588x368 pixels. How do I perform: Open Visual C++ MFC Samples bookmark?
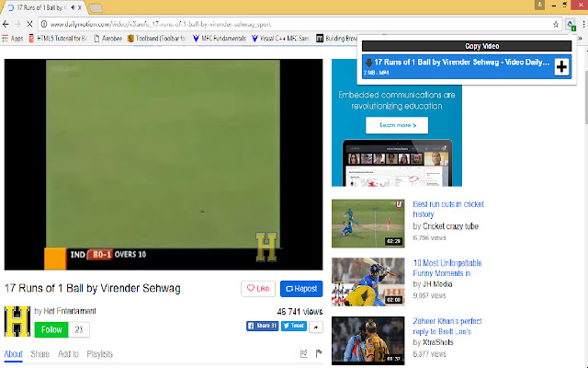coord(280,39)
